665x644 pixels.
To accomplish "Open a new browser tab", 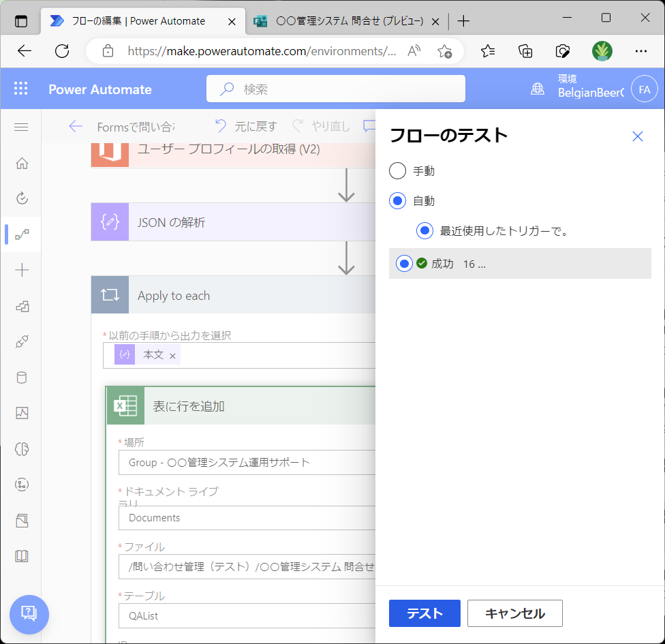I will (x=463, y=21).
